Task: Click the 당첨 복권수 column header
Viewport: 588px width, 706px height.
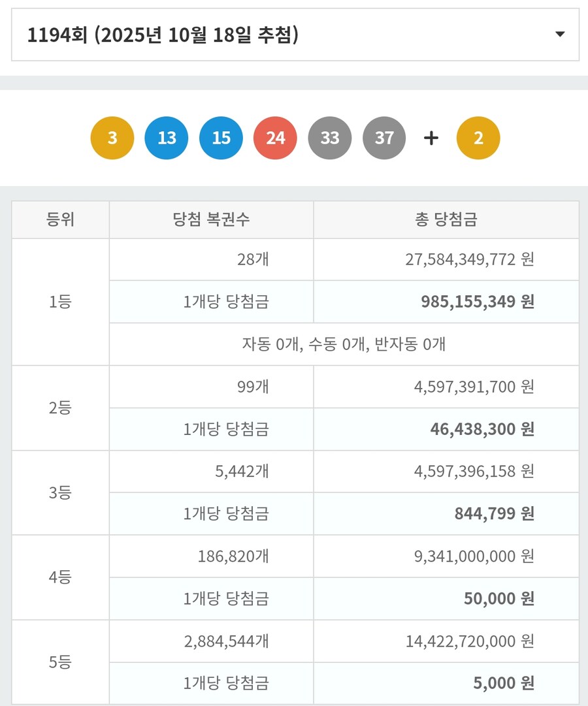Action: point(211,220)
